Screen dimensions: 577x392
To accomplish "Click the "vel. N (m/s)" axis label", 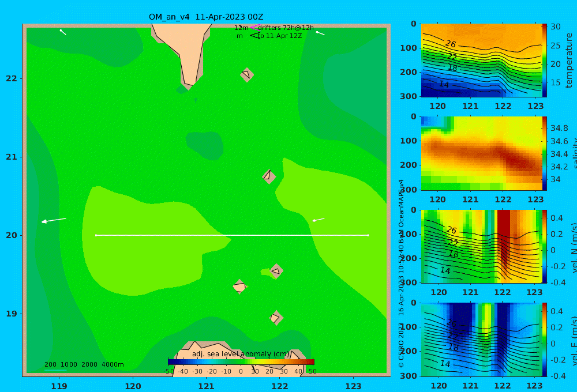I will point(574,247).
